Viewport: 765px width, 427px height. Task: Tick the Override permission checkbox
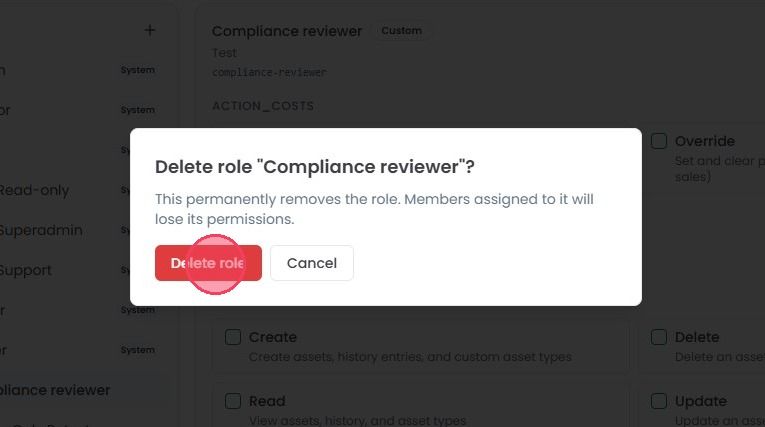pyautogui.click(x=659, y=141)
